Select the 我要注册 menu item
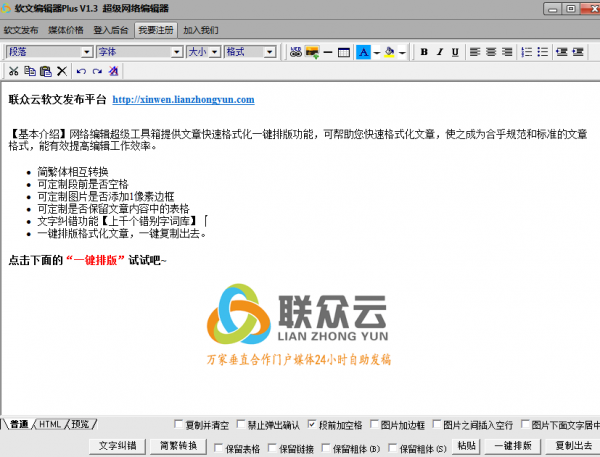The height and width of the screenshot is (457, 600). (156, 30)
